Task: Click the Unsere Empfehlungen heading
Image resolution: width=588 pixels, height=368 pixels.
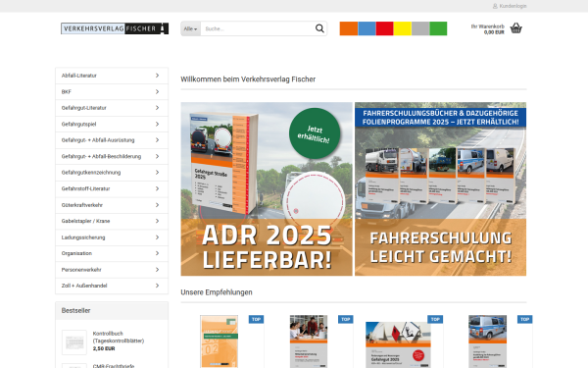Action: 217,292
